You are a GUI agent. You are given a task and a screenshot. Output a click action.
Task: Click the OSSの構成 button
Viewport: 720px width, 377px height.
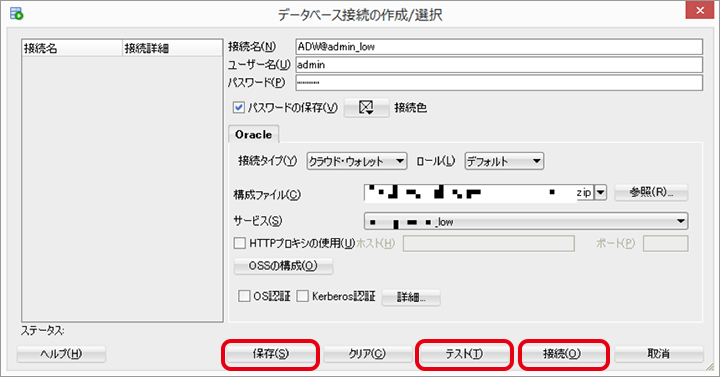283,266
